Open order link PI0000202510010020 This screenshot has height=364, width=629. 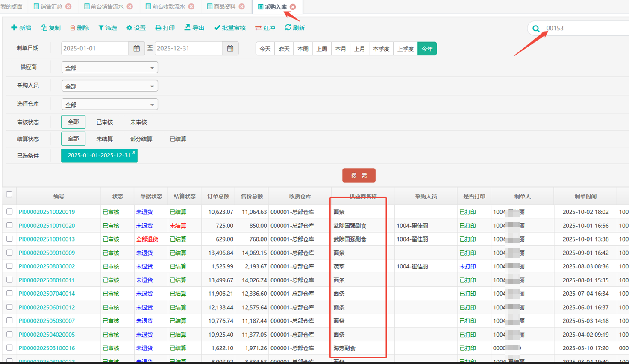pos(47,226)
